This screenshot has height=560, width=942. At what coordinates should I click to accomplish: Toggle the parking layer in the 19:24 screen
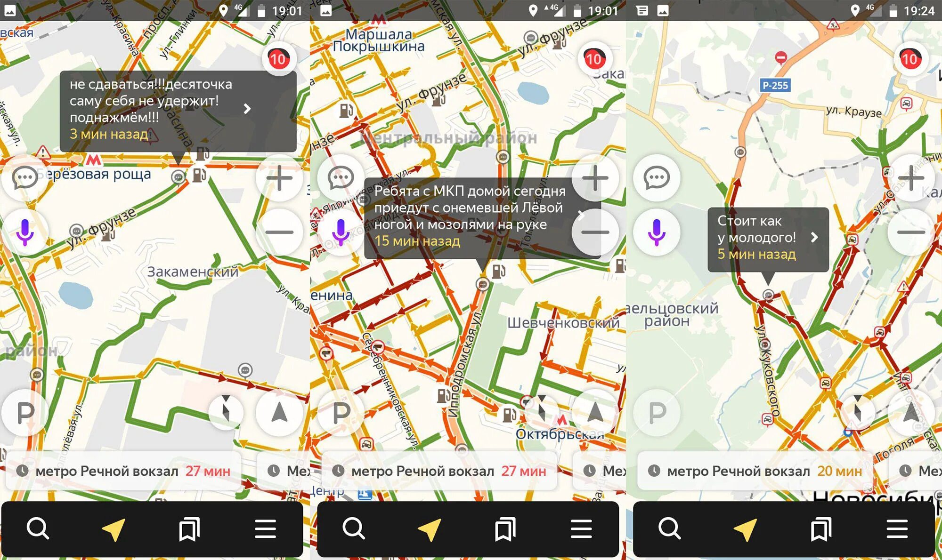coord(657,413)
